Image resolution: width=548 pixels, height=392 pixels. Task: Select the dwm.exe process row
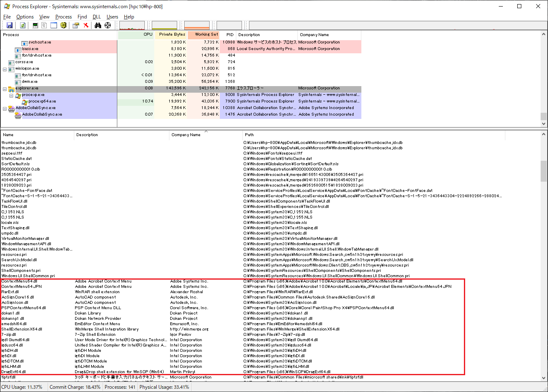(x=181, y=82)
